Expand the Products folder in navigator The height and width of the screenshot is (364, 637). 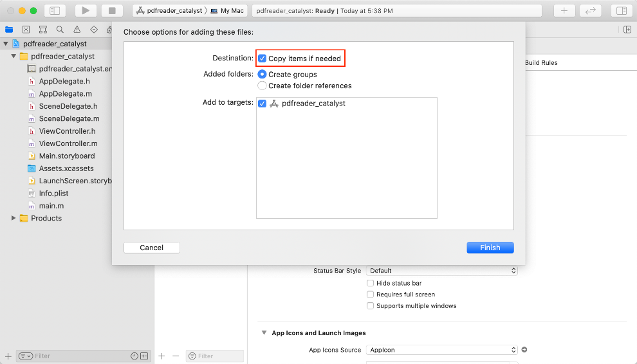tap(14, 218)
